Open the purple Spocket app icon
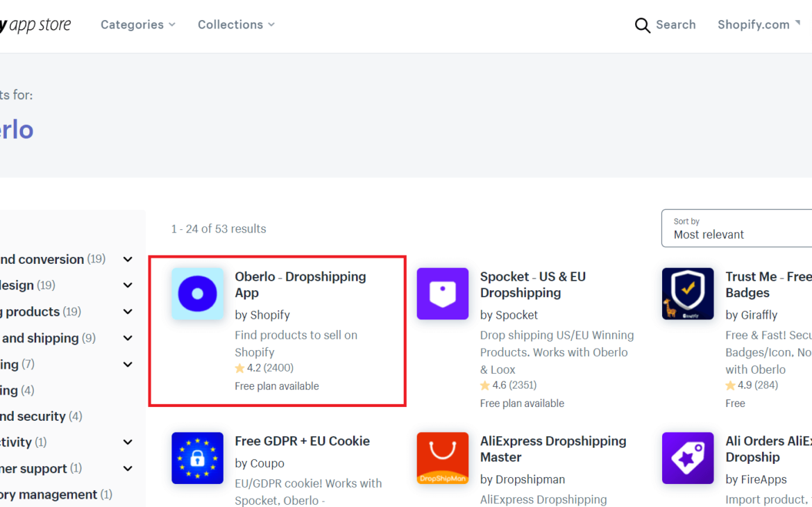 coord(442,293)
